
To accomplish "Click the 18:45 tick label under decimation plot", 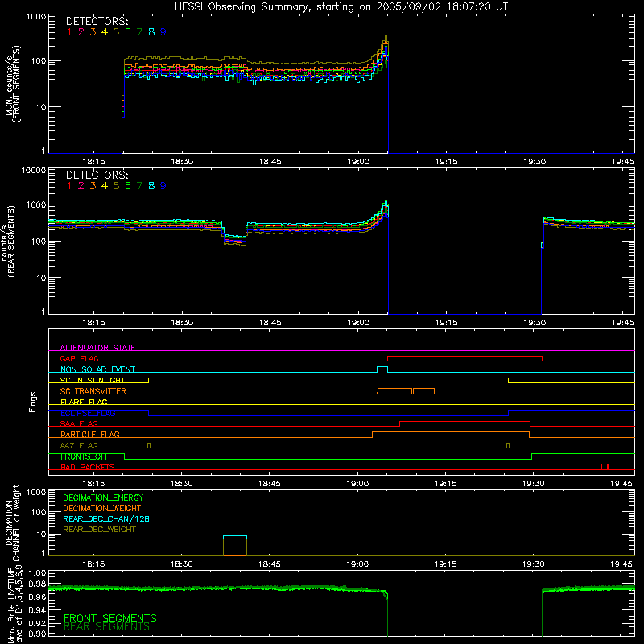I will (270, 564).
